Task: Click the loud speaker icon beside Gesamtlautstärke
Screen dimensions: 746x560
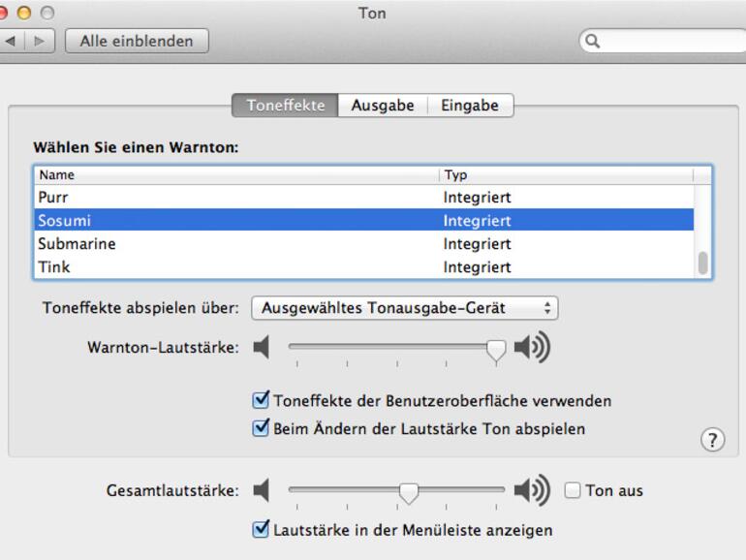Action: coord(532,490)
